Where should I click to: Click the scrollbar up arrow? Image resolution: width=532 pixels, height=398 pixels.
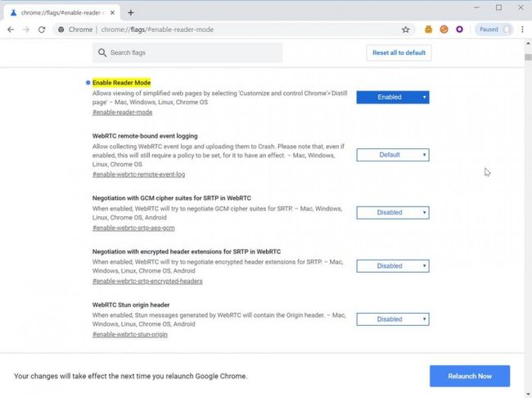[528, 43]
